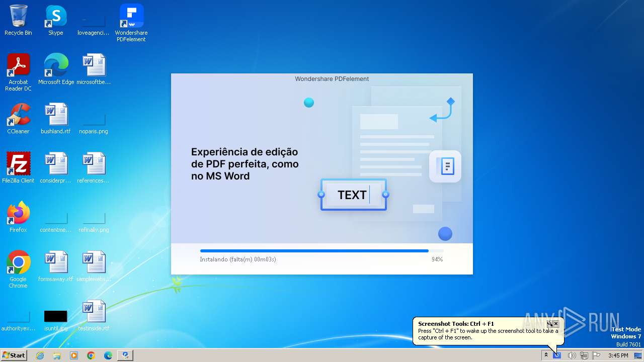Select the CCleaner desktop icon

[18, 118]
